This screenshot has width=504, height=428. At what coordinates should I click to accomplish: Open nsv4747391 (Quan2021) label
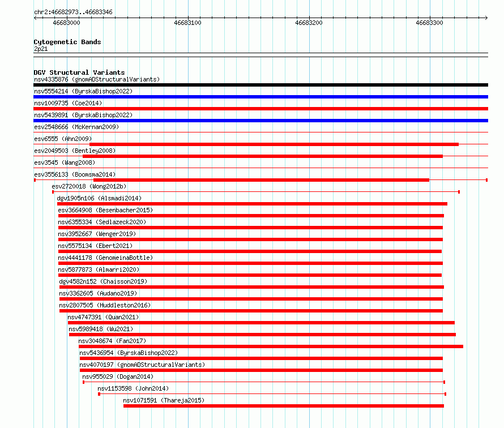click(x=103, y=317)
